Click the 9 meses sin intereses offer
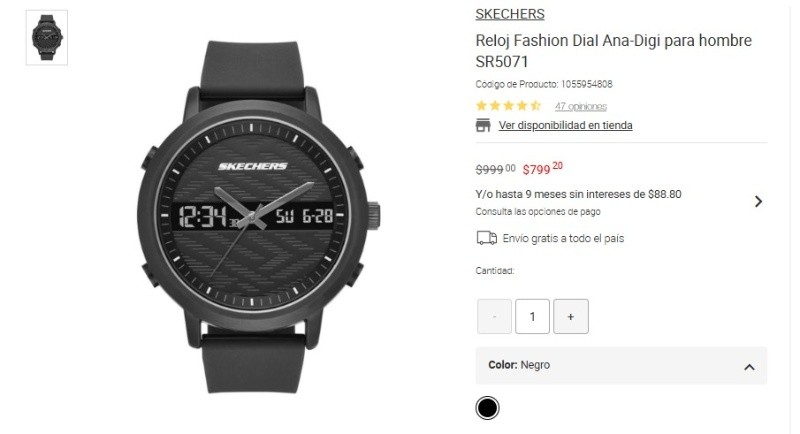This screenshot has height=434, width=800. (578, 194)
